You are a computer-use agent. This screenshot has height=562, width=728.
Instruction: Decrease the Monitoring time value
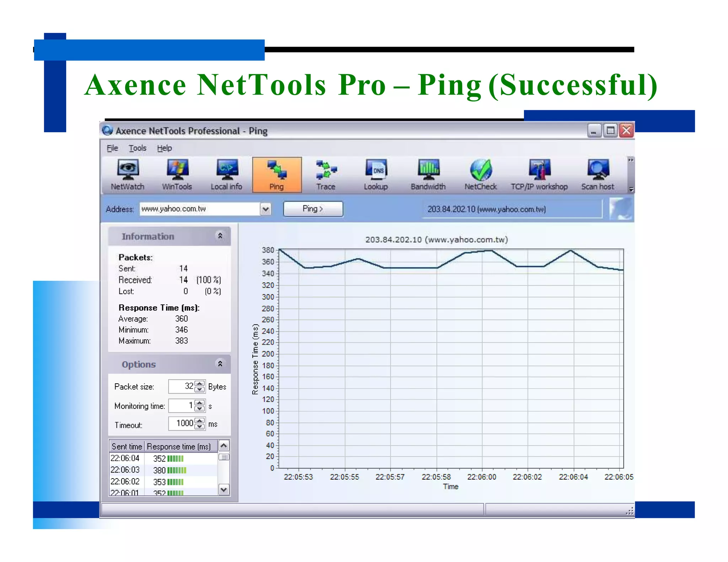tap(200, 409)
